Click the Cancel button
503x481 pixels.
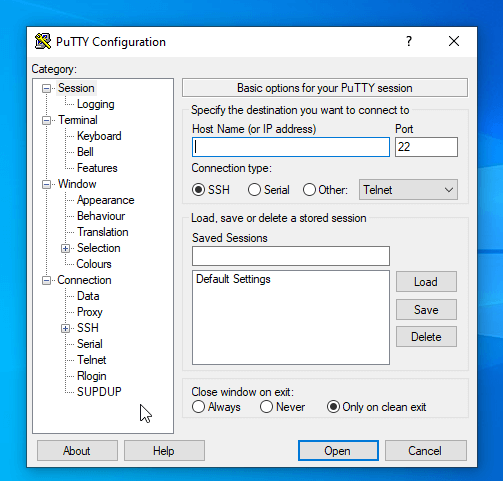click(426, 451)
